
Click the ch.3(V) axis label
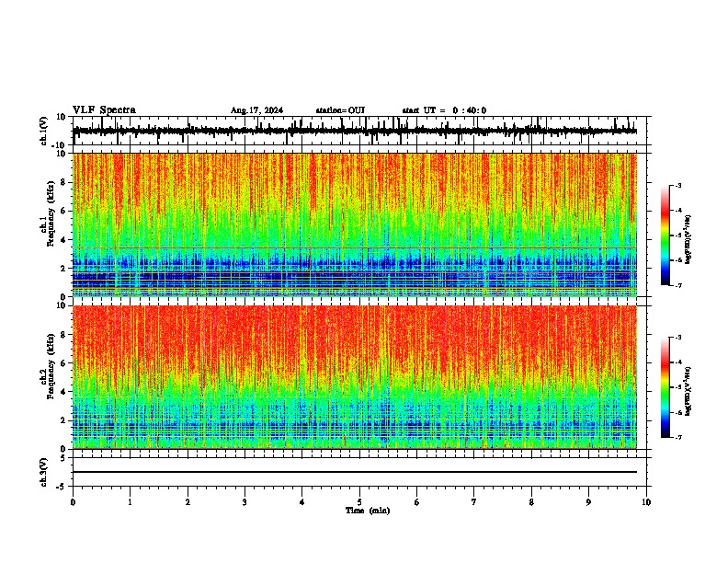(x=44, y=472)
